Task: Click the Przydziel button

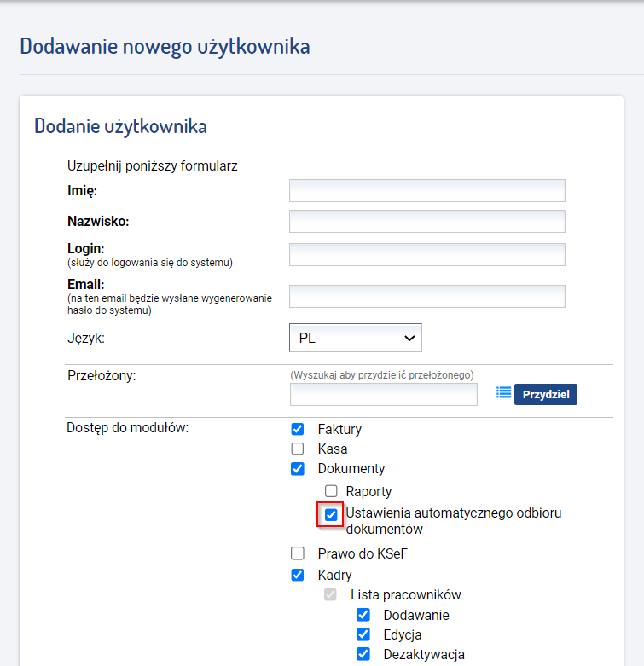Action: coord(545,394)
